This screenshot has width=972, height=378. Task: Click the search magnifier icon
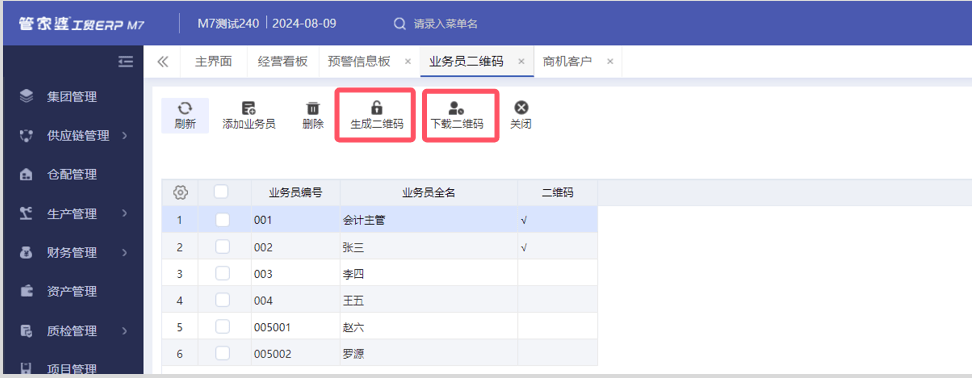[x=400, y=24]
